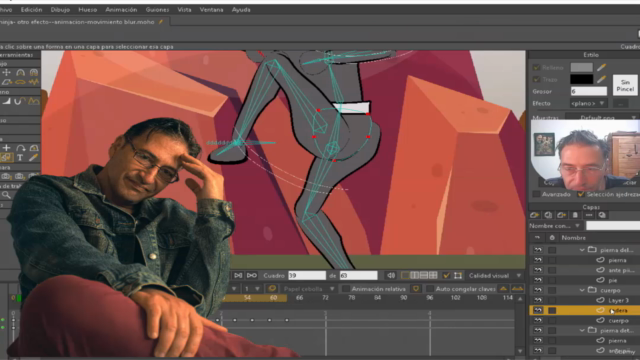Click the trash delete layer icon
This screenshot has height=360, width=640.
pos(575,215)
